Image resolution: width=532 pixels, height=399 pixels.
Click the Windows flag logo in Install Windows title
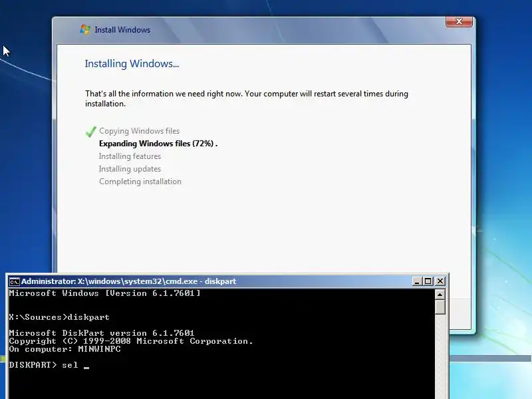[x=85, y=29]
